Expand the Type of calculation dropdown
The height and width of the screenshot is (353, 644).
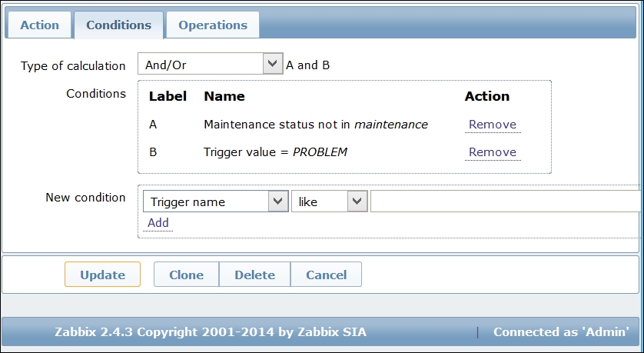coord(210,65)
